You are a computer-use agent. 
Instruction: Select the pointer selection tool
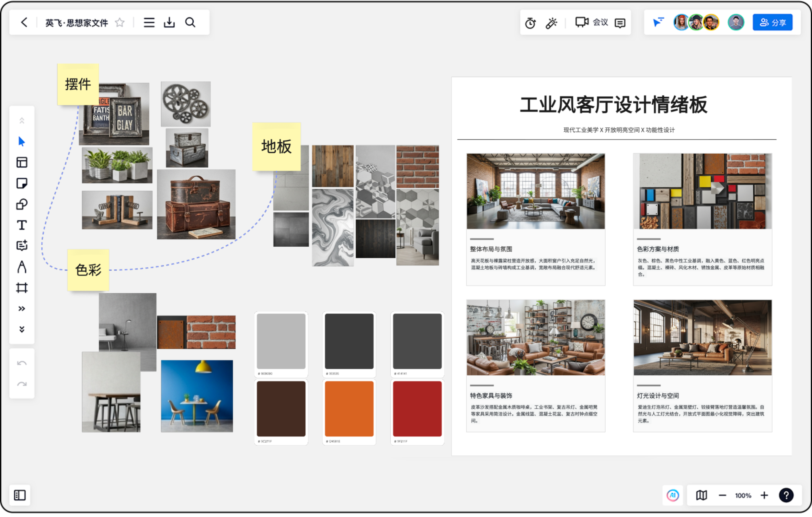tap(22, 142)
